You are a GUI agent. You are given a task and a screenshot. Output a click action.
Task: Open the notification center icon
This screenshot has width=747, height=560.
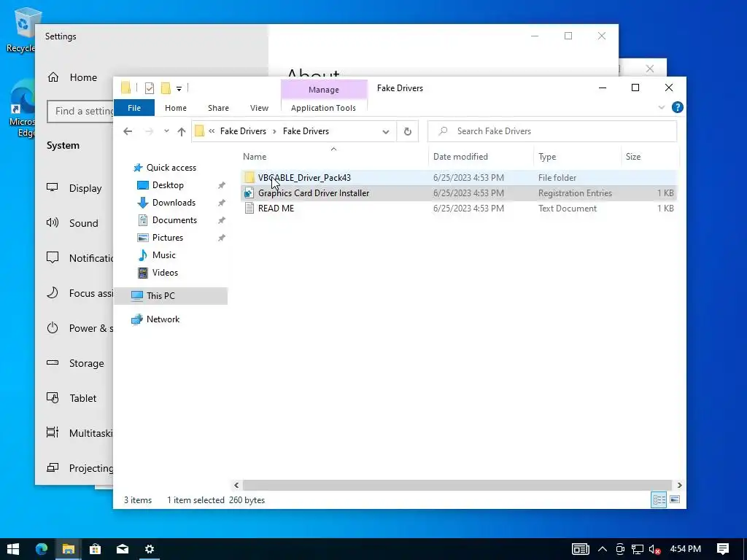(x=723, y=549)
